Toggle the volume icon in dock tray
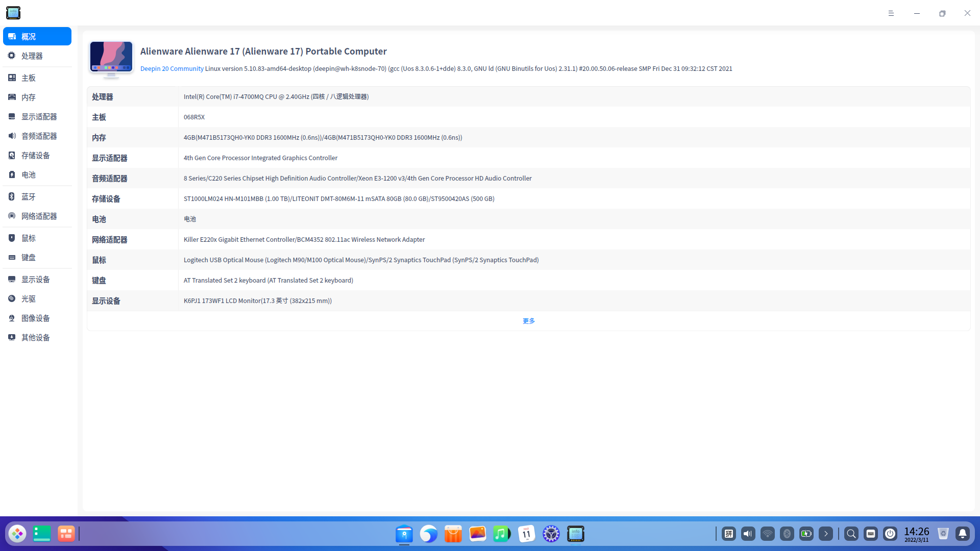 (x=748, y=534)
